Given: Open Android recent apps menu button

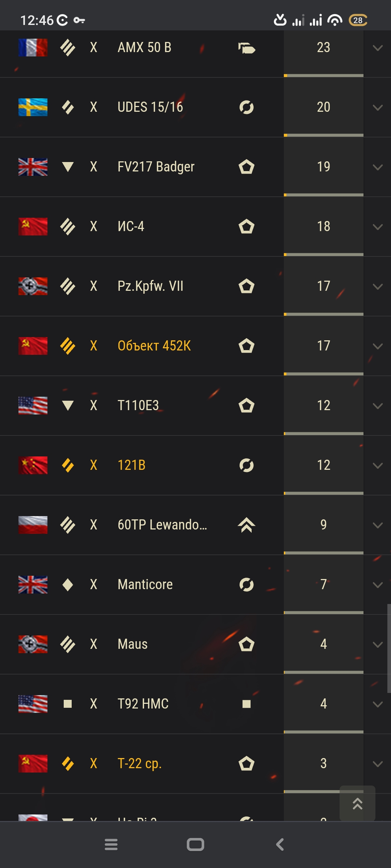Looking at the screenshot, I should pyautogui.click(x=111, y=844).
